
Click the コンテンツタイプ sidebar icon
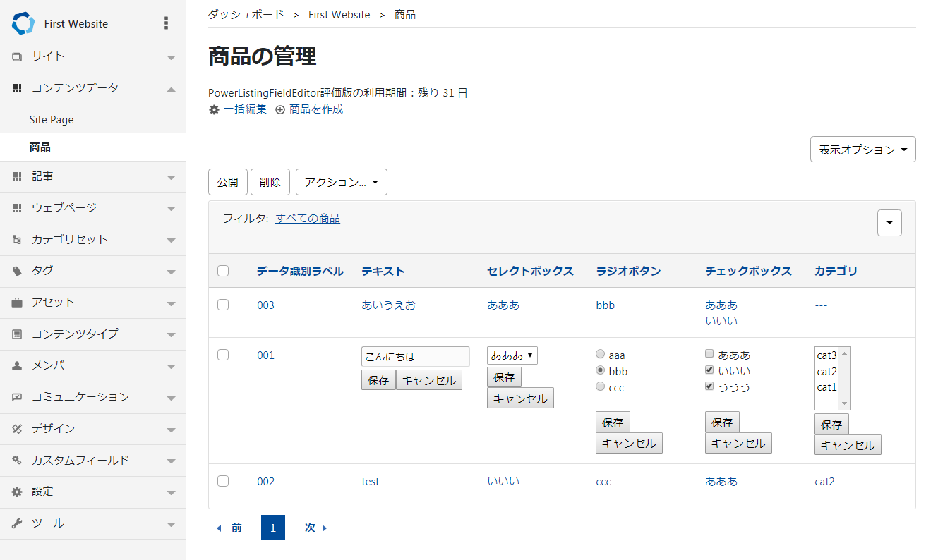click(17, 334)
